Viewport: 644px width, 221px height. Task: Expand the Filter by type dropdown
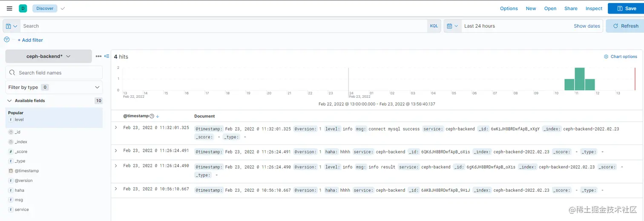point(54,87)
